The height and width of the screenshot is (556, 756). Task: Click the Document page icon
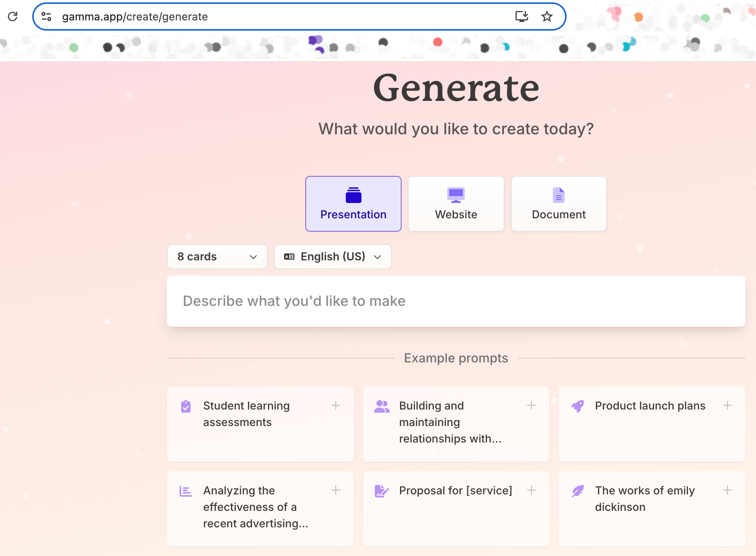tap(559, 195)
